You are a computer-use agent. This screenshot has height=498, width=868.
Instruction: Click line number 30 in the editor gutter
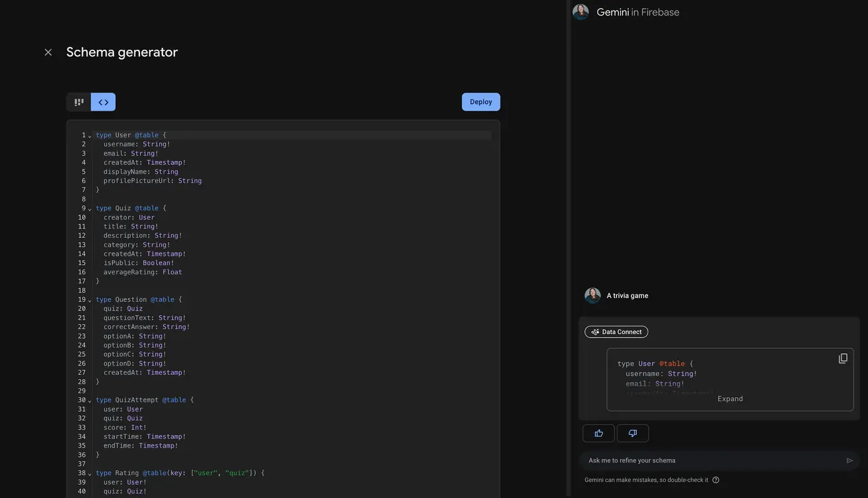pyautogui.click(x=82, y=400)
